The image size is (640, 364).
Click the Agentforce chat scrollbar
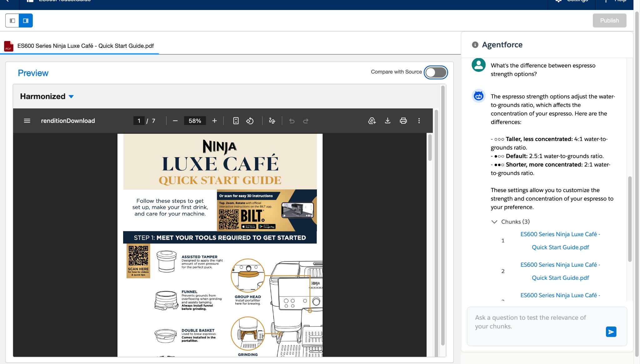[630, 219]
